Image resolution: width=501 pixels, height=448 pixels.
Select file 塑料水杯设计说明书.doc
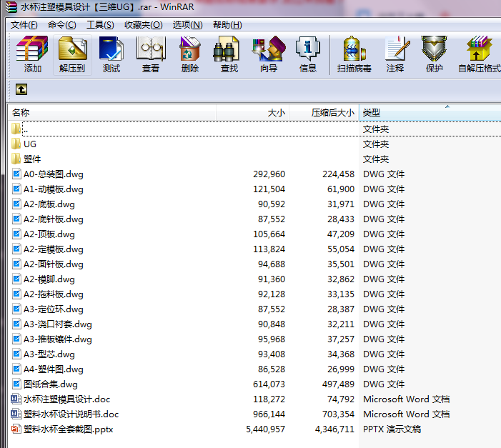(254, 414)
